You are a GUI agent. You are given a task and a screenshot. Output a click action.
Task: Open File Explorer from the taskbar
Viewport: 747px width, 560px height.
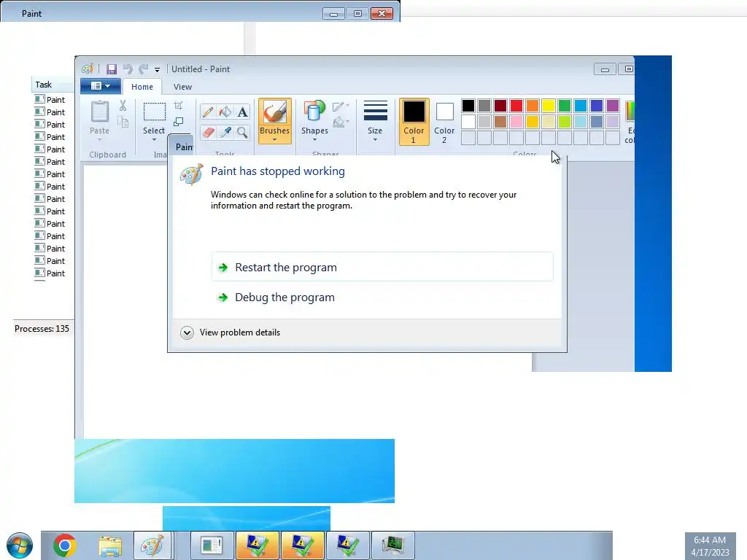point(109,545)
